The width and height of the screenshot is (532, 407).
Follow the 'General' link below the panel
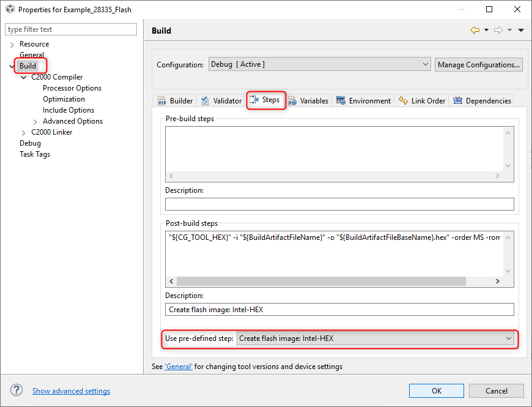coord(179,367)
